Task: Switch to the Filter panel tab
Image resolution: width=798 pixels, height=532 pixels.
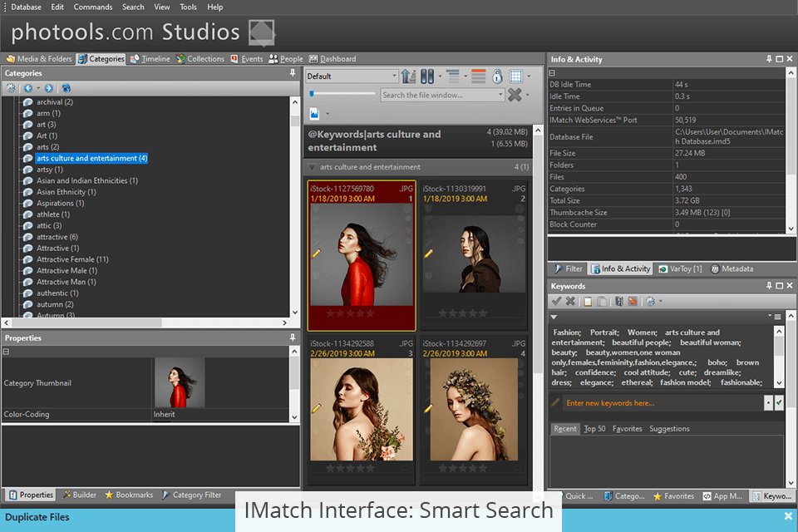Action: [568, 268]
